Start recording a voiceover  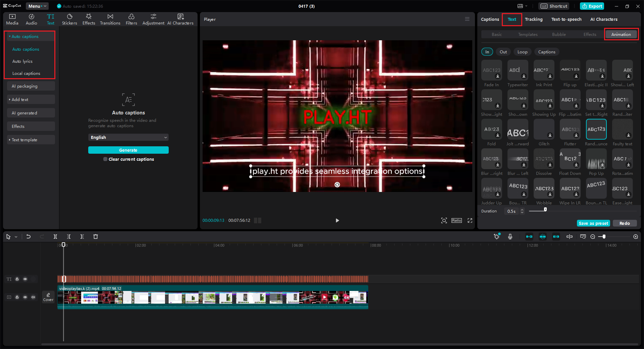510,237
